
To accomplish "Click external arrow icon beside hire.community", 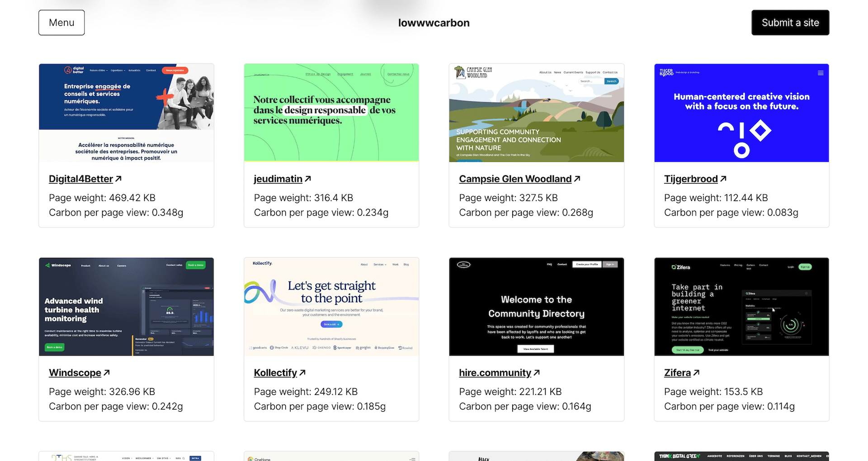I will 537,372.
